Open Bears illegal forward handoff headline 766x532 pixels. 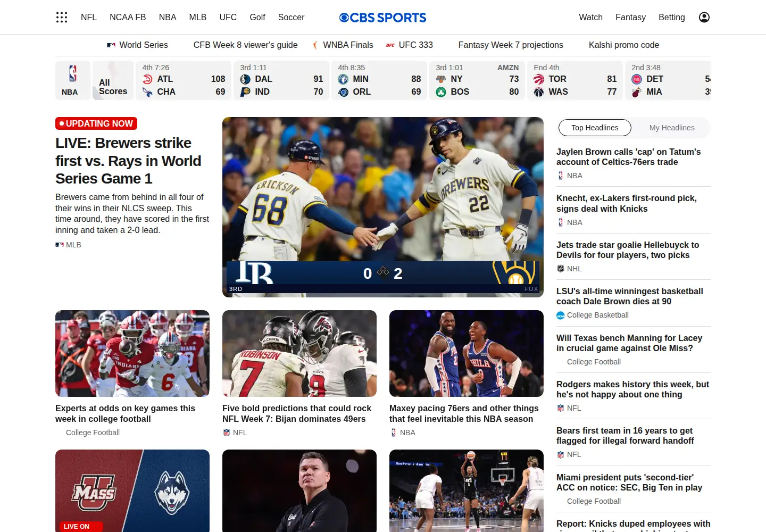coord(625,436)
